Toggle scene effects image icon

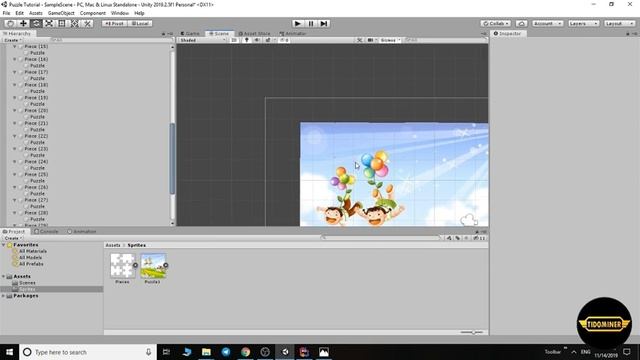(268, 40)
